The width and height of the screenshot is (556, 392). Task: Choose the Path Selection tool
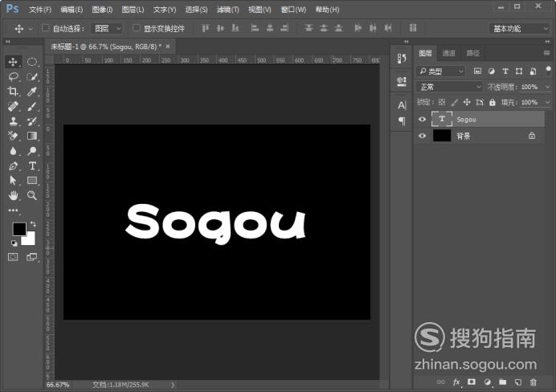13,181
